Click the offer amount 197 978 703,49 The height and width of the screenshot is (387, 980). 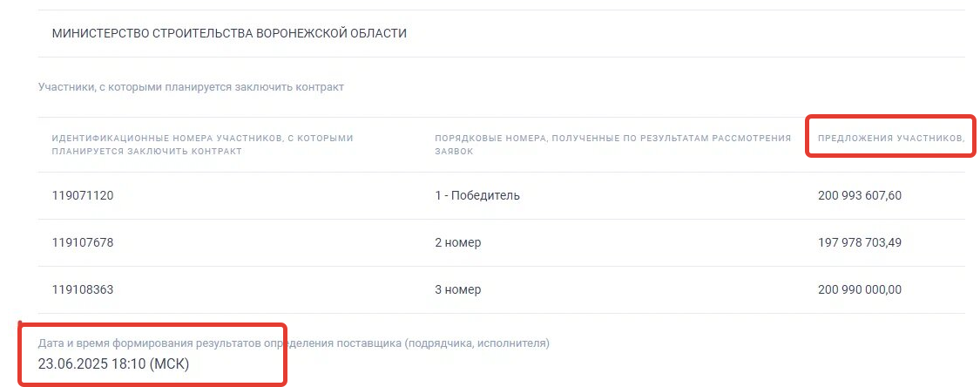tap(860, 242)
